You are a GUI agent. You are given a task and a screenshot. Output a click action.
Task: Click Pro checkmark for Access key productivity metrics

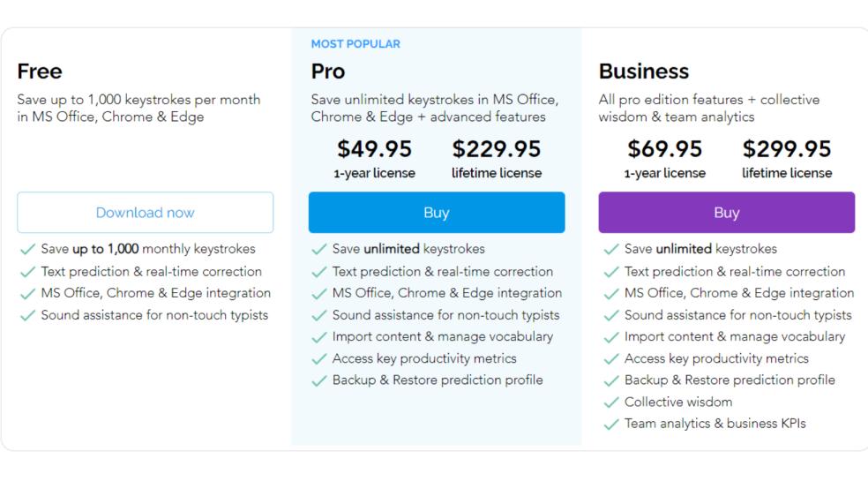pos(318,359)
